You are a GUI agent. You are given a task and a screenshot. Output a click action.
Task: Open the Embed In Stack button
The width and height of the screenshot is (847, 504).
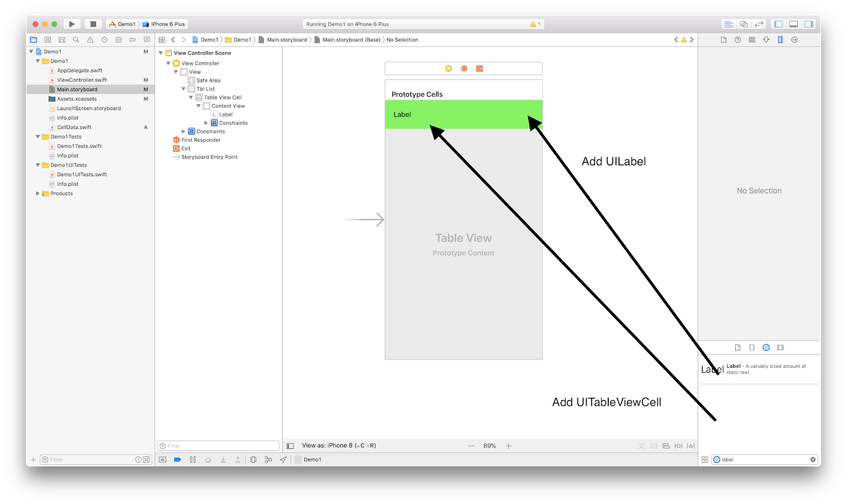click(x=654, y=446)
